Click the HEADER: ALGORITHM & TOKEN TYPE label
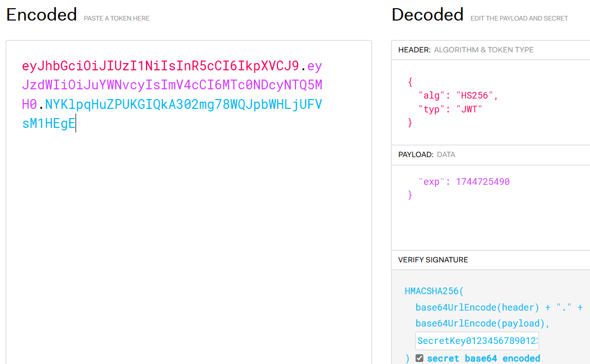Image resolution: width=590 pixels, height=364 pixels. pos(466,50)
